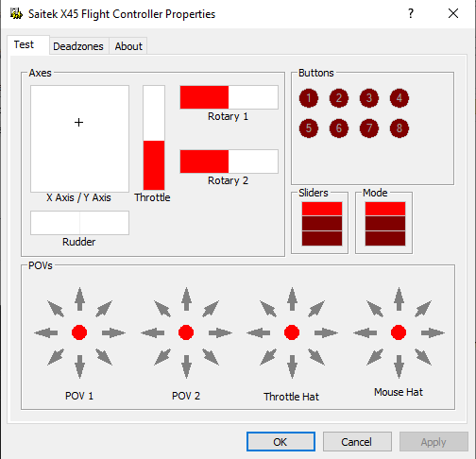
Task: Click button indicator 7
Action: point(369,128)
